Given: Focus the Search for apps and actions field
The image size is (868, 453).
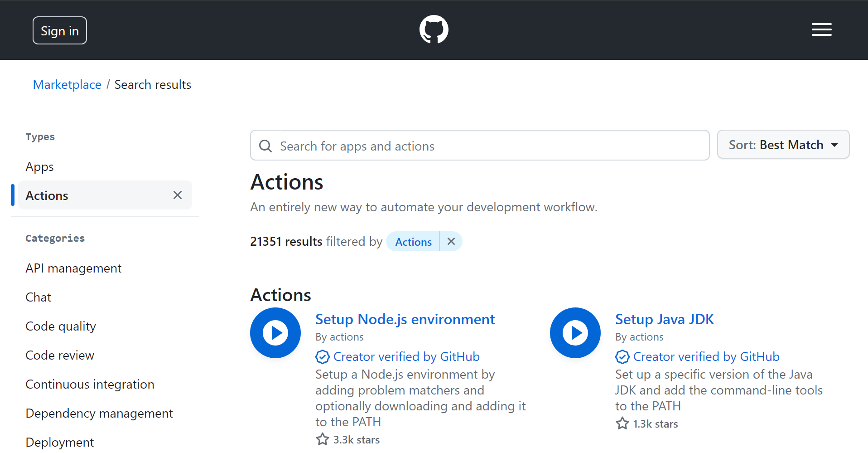Looking at the screenshot, I should (x=480, y=145).
